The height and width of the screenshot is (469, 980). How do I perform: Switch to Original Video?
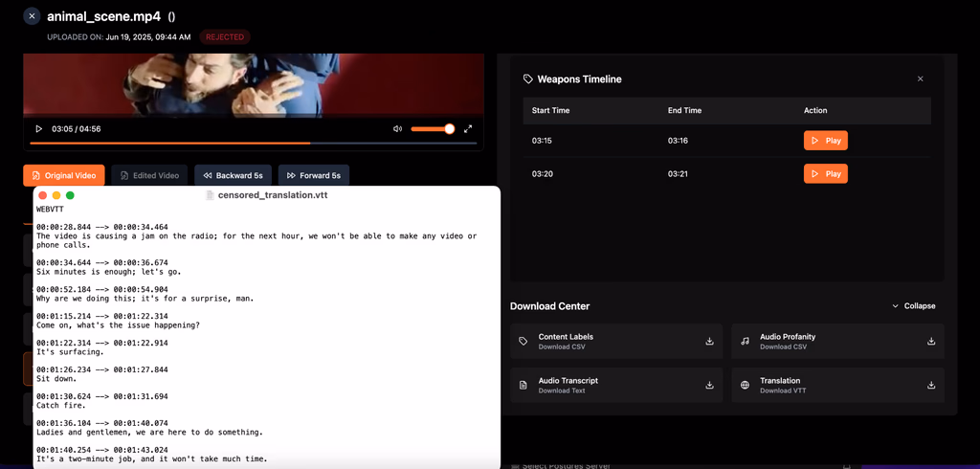click(x=63, y=176)
